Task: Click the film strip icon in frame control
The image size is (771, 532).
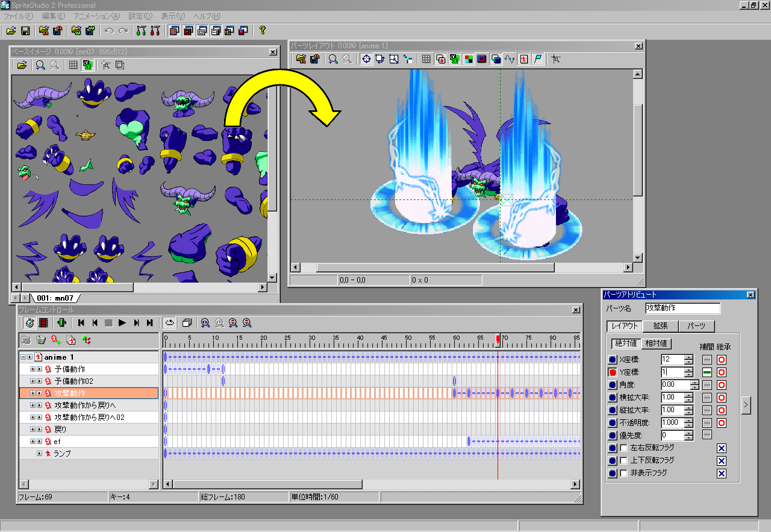Action: (43, 323)
